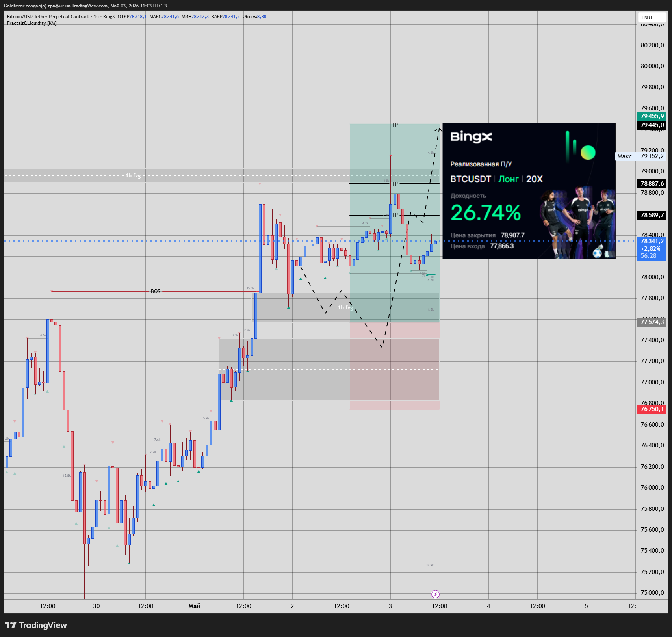The image size is (672, 637).
Task: Select the Fractals&Liquidity [KM] indicator legend
Action: coord(32,23)
